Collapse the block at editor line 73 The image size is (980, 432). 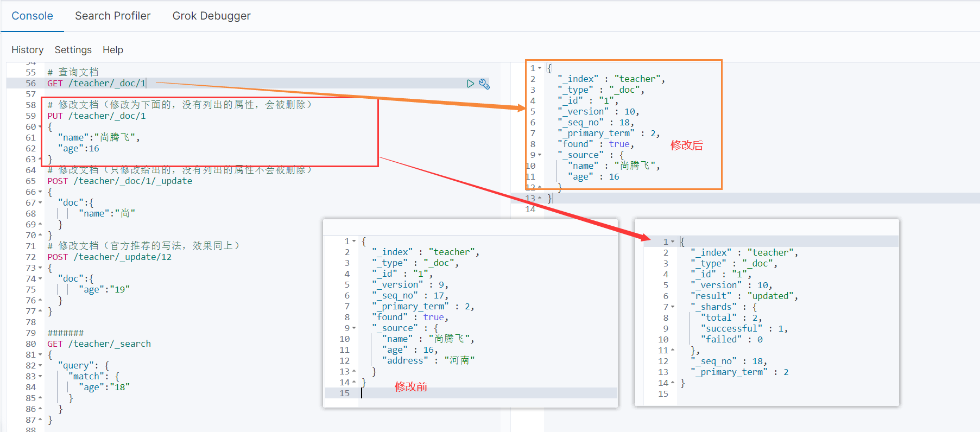click(40, 268)
